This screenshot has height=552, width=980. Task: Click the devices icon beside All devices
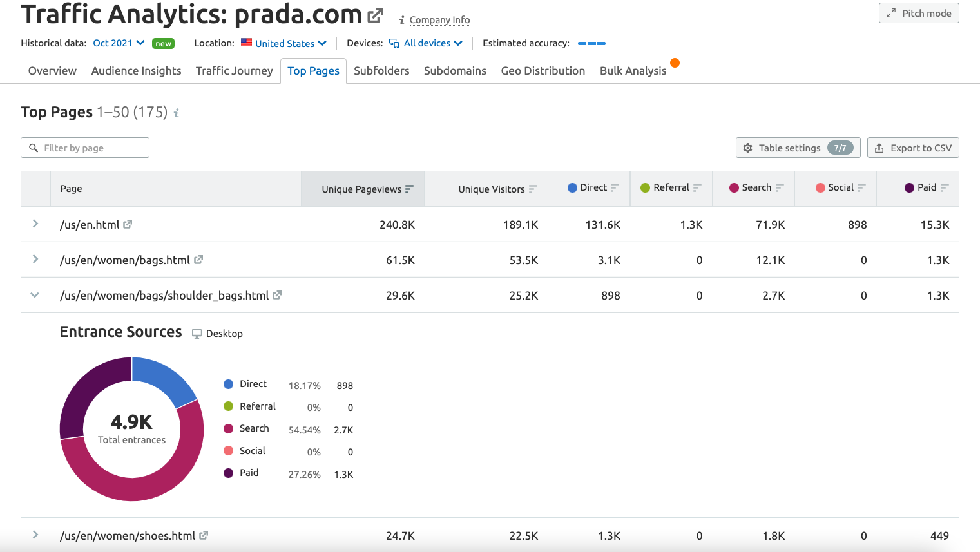click(394, 43)
